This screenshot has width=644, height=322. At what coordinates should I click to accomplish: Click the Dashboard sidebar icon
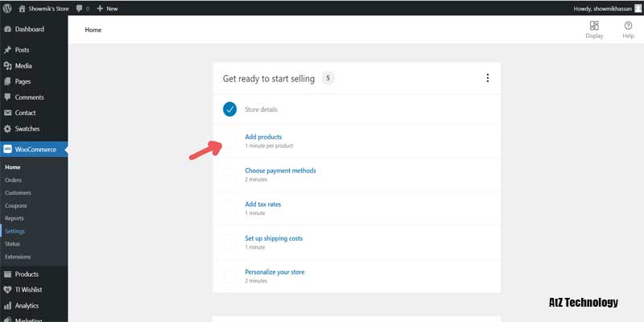coord(8,29)
